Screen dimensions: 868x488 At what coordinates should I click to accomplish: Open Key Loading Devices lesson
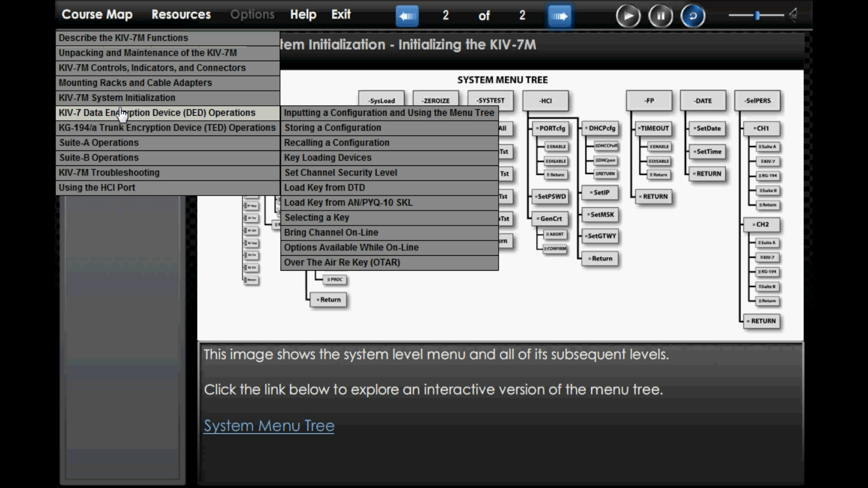click(389, 157)
